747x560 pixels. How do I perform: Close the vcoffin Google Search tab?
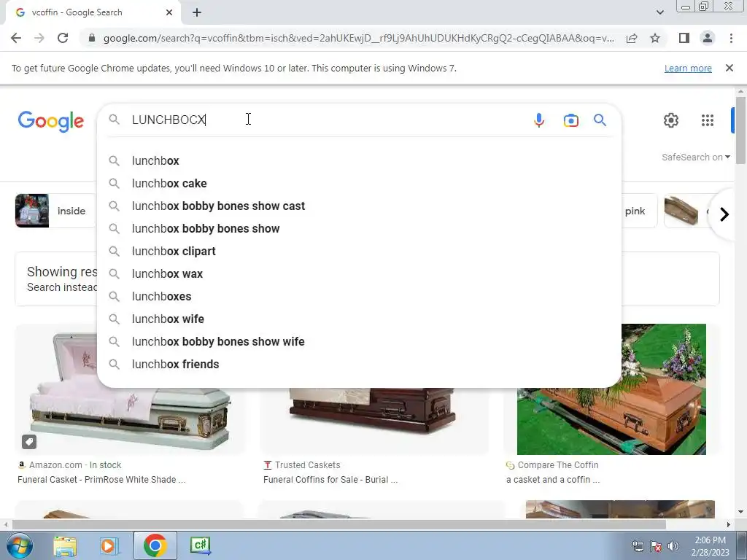(169, 12)
